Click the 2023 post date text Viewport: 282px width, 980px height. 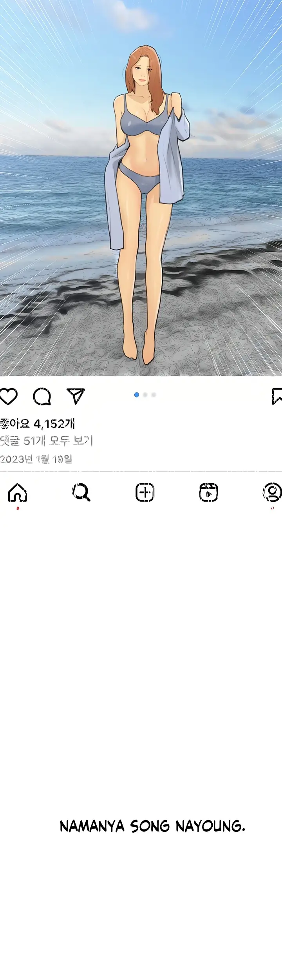(x=36, y=459)
